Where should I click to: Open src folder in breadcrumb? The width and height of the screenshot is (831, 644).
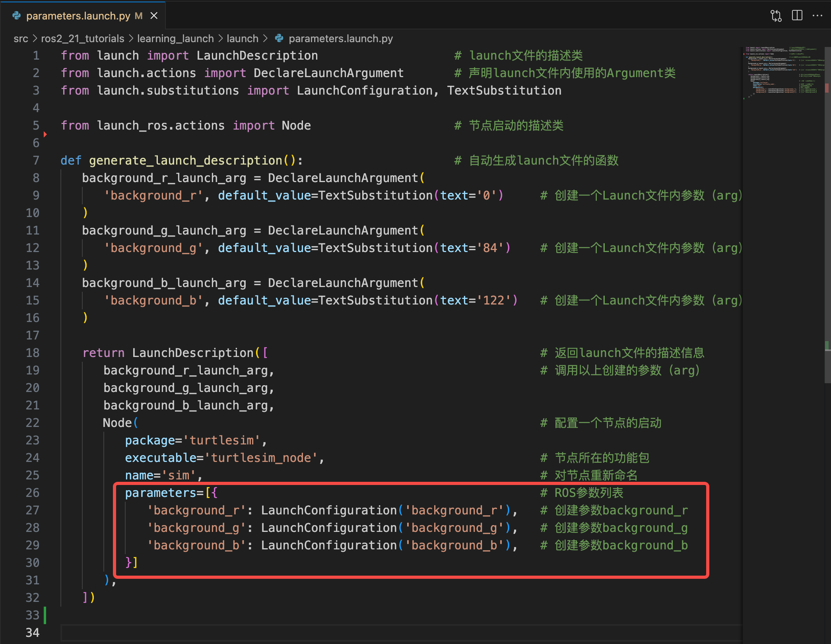pos(21,39)
